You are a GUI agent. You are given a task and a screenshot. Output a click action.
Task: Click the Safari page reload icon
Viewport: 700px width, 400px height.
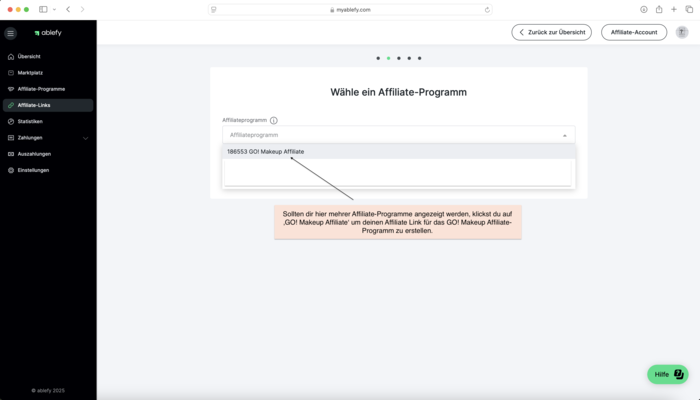(487, 9)
